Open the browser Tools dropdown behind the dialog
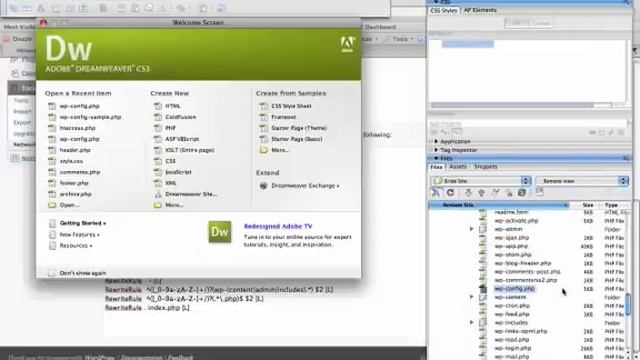 tap(403, 39)
